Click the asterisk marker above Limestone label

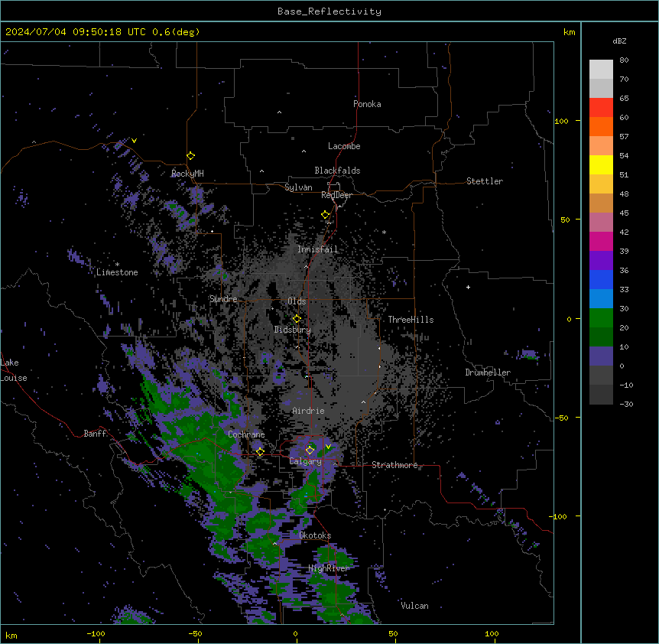pyautogui.click(x=117, y=265)
